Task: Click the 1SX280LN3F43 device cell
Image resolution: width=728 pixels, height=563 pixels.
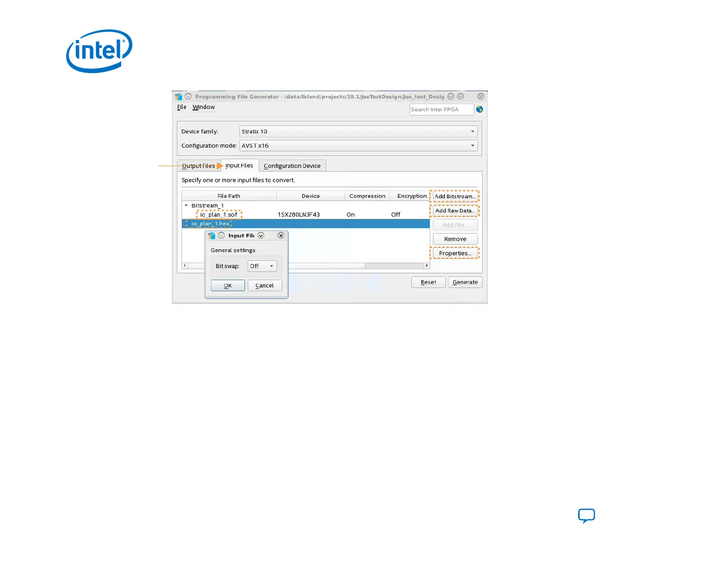Action: (x=299, y=215)
